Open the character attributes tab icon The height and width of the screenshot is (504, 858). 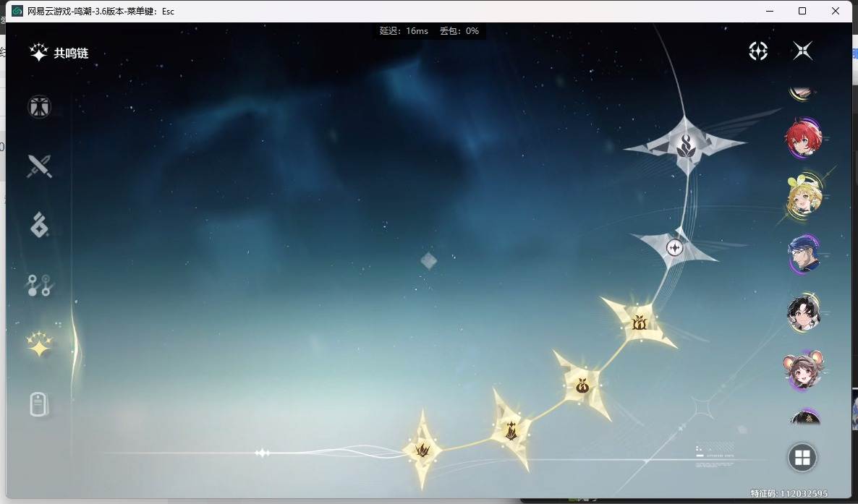tap(39, 106)
